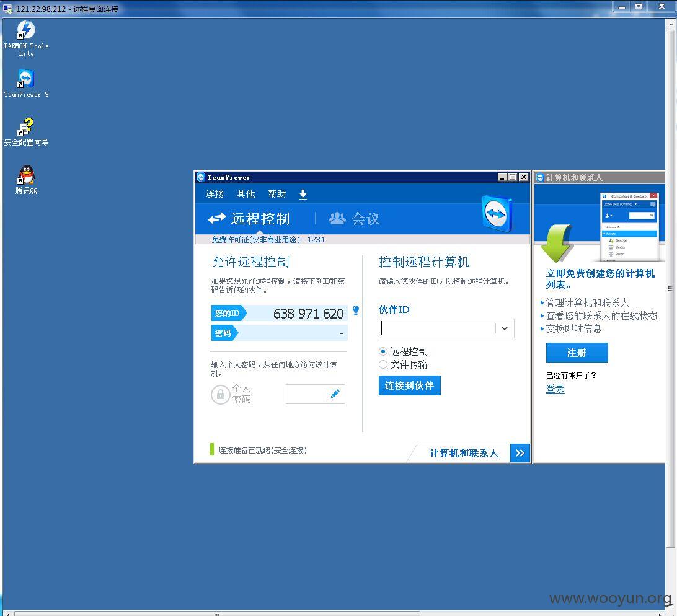Open the 腾讯QQ penguin desktop icon
Screen dimensions: 677x616
[x=26, y=180]
